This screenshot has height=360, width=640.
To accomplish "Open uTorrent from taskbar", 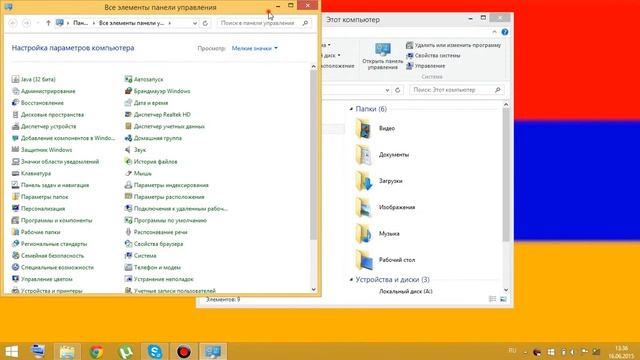I will pos(126,351).
